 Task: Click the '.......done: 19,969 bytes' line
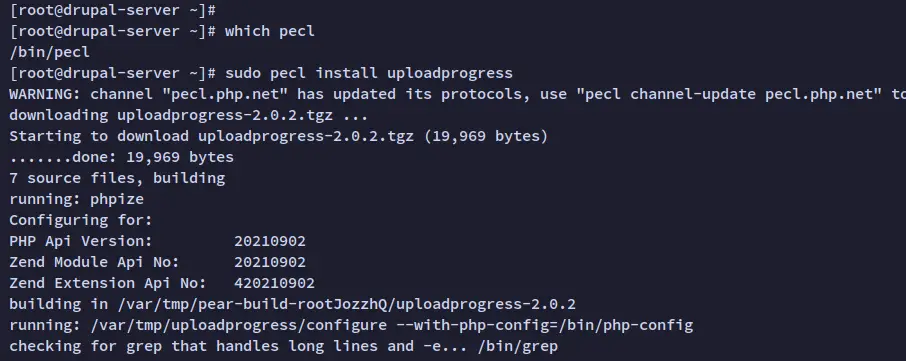tap(121, 157)
